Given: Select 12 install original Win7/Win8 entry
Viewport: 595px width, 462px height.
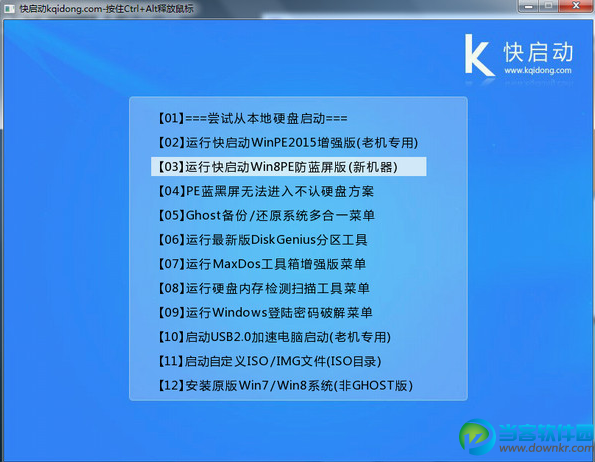Looking at the screenshot, I should (285, 385).
